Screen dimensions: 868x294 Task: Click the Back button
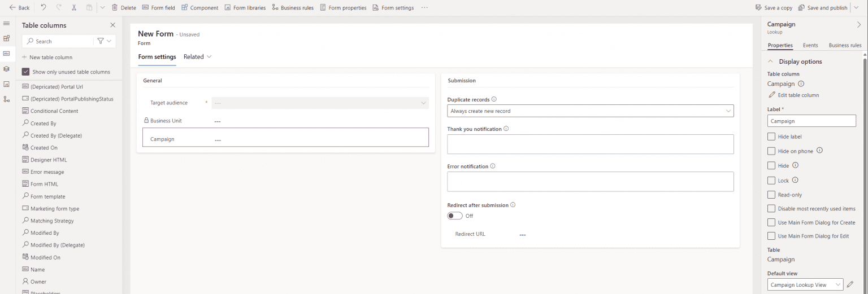tap(19, 7)
